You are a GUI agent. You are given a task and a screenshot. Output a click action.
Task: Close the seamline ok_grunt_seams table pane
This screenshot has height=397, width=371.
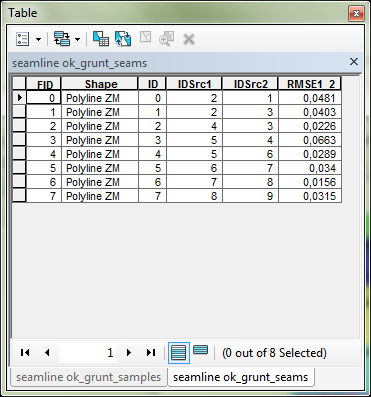coord(354,62)
